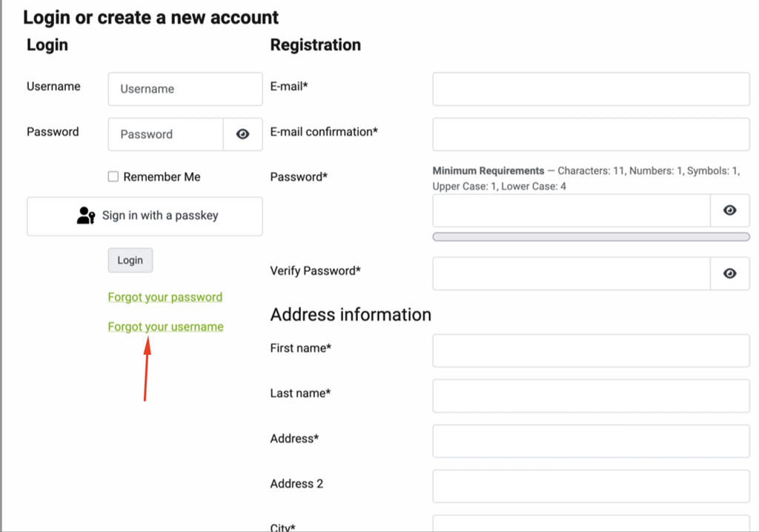759x532 pixels.
Task: Focus the login Password field
Action: [x=166, y=134]
